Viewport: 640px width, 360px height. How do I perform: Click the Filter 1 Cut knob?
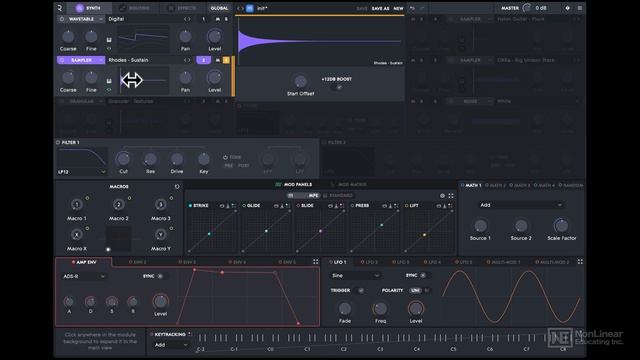(x=123, y=159)
